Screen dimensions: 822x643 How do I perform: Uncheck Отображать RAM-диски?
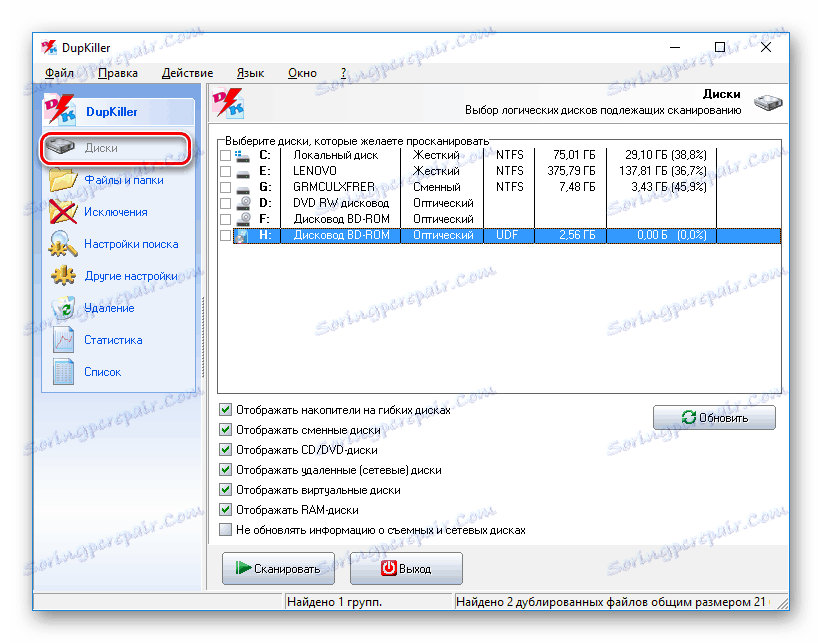click(225, 509)
